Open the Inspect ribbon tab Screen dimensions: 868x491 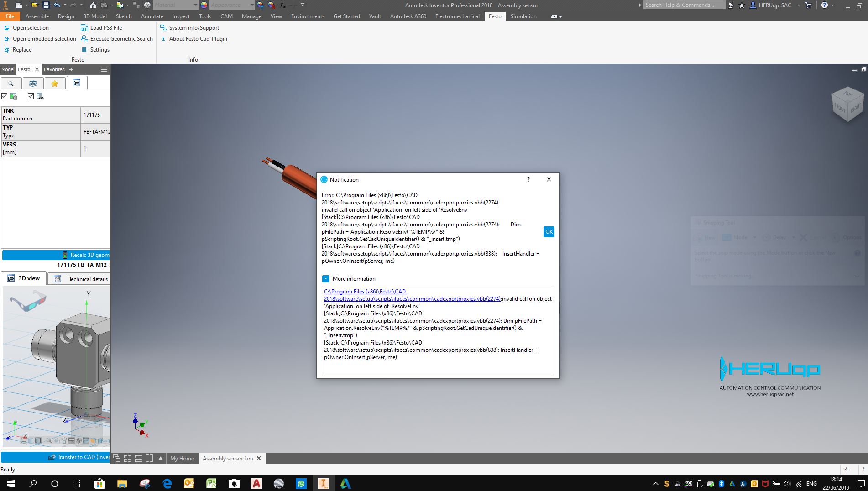click(181, 16)
